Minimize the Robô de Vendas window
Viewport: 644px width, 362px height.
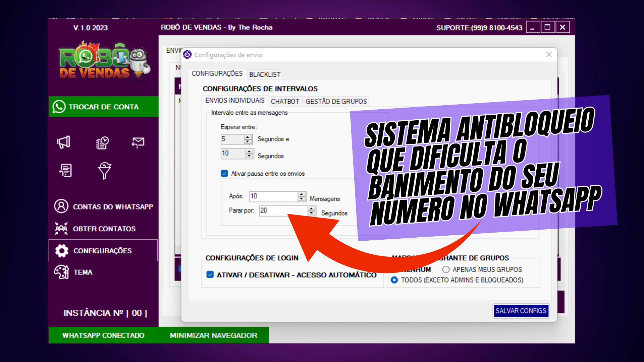coord(533,27)
